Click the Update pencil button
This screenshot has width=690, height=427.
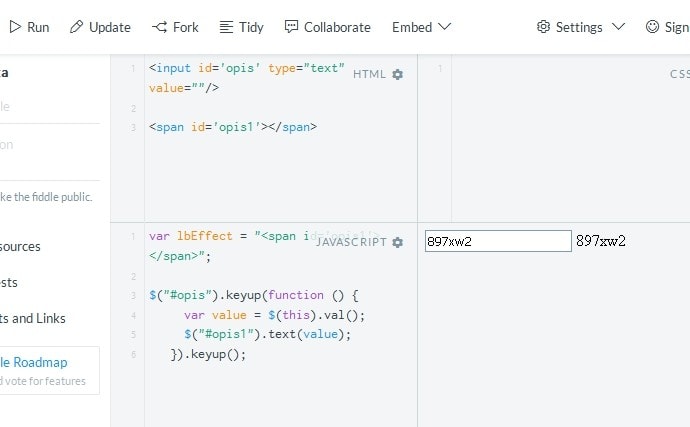(100, 27)
